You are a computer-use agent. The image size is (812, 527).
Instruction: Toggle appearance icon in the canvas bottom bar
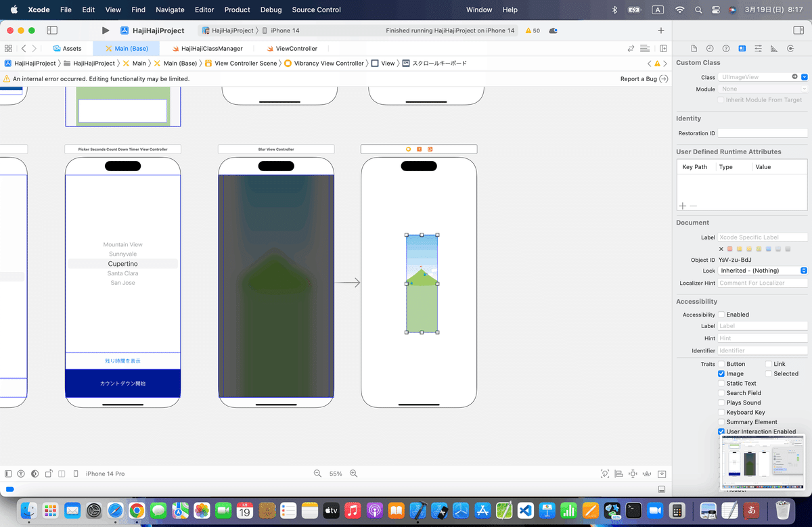pos(35,474)
